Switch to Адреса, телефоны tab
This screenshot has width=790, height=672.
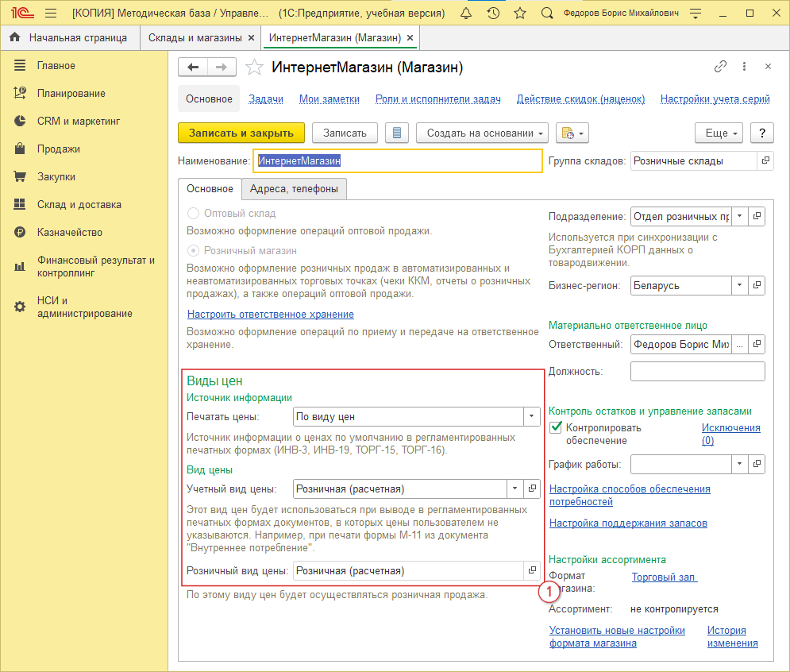coord(294,189)
